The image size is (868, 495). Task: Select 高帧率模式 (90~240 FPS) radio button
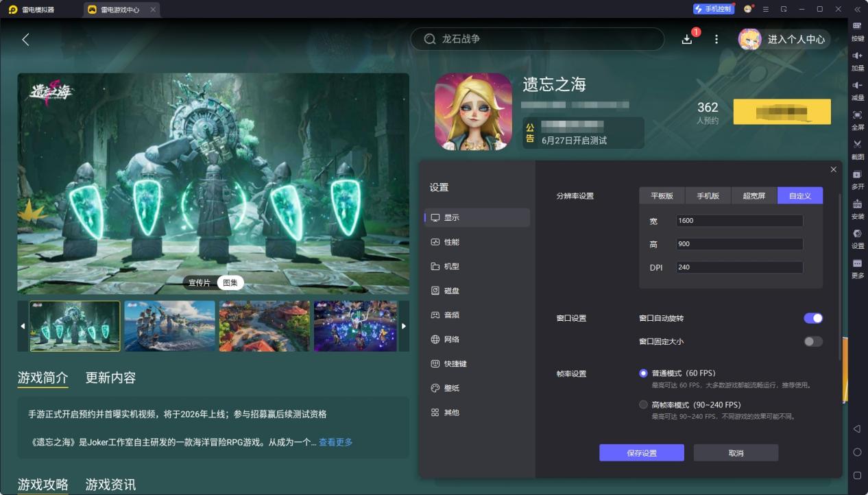(643, 405)
